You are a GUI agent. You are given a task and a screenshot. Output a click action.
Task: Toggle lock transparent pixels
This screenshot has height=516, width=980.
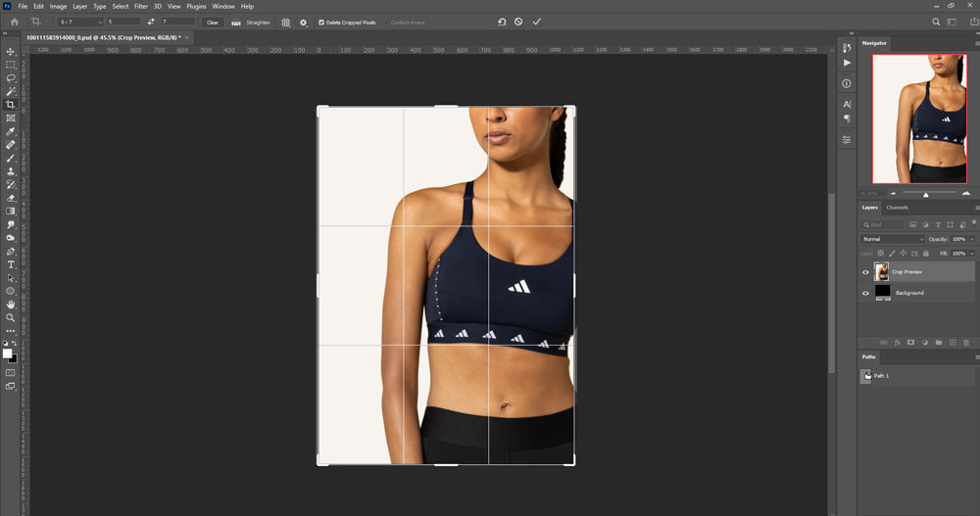881,254
